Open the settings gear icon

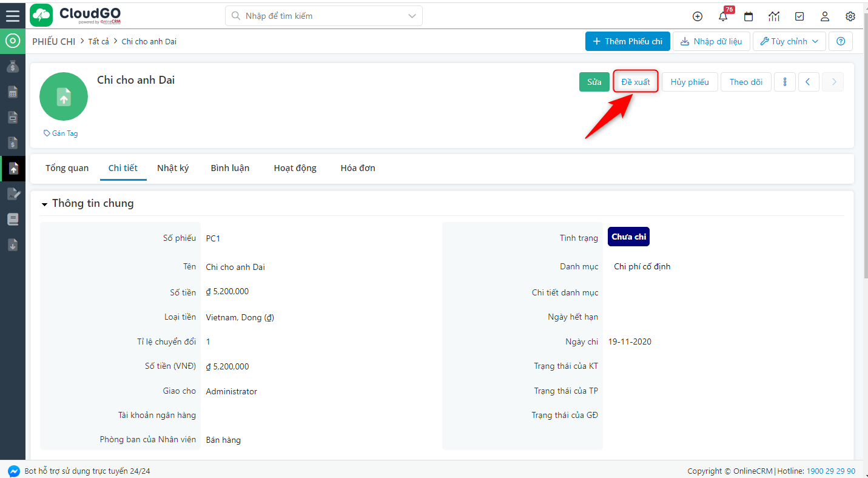point(850,16)
